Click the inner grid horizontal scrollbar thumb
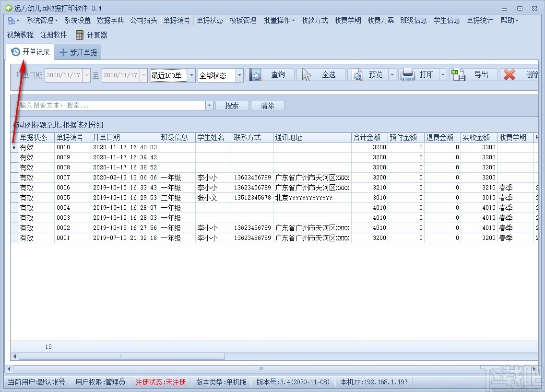 click(122, 356)
